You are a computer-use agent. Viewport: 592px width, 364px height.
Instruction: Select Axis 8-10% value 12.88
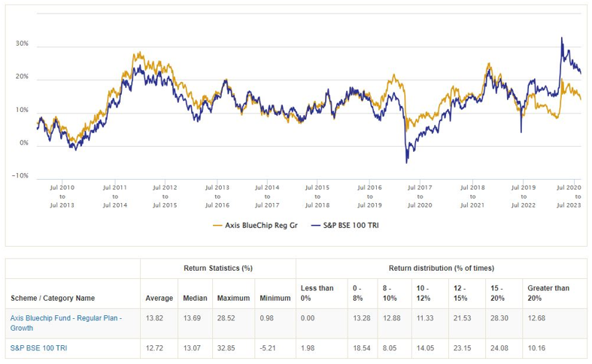pyautogui.click(x=391, y=318)
